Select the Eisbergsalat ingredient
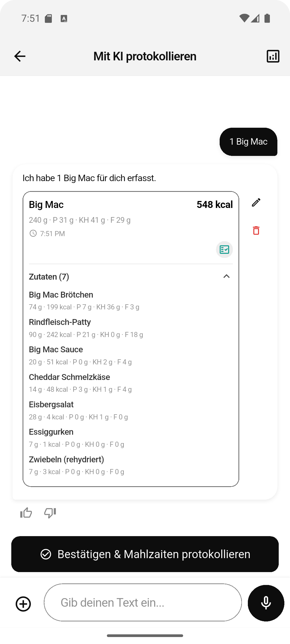The height and width of the screenshot is (644, 290). click(51, 404)
